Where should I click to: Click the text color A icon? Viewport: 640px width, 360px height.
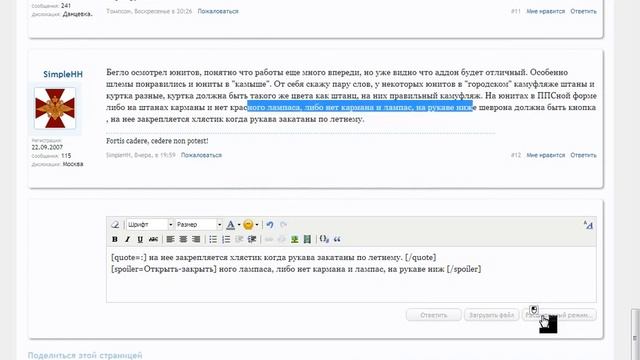[231, 224]
